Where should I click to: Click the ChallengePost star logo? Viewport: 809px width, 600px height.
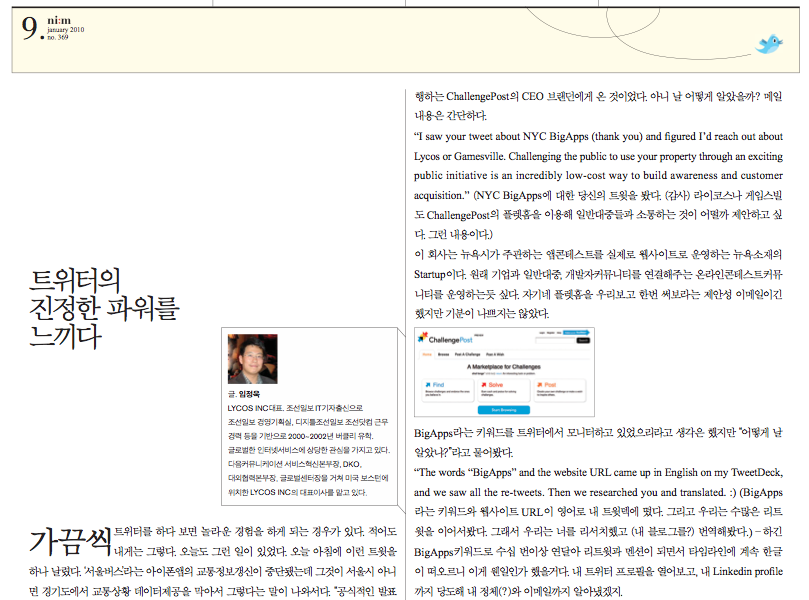(423, 337)
